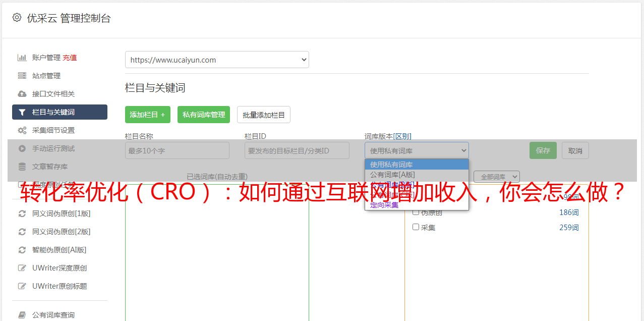This screenshot has width=644, height=321.
Task: Click the edit icon for UWriter深度原创
Action: pyautogui.click(x=22, y=268)
